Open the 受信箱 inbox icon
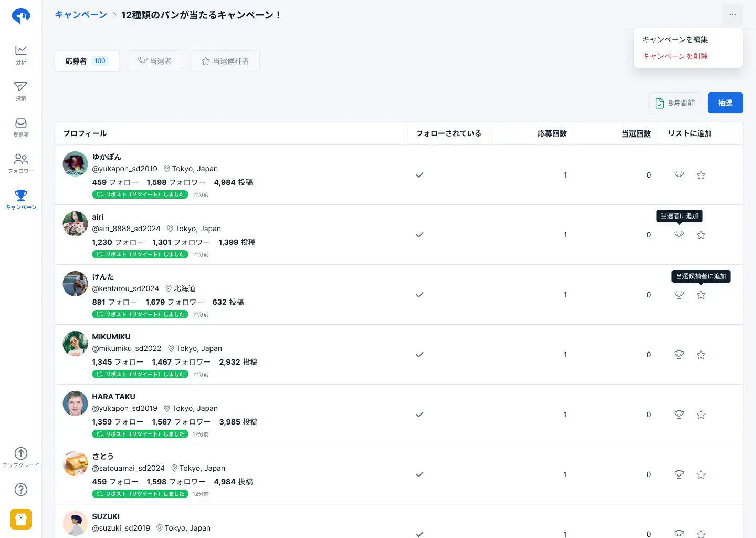Image resolution: width=756 pixels, height=538 pixels. click(x=21, y=127)
